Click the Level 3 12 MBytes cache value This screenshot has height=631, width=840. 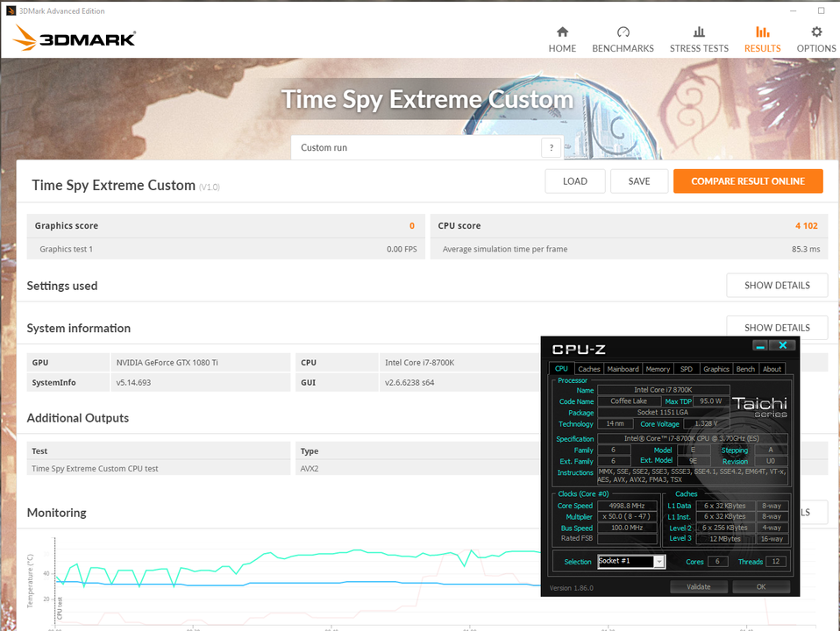[x=725, y=539]
